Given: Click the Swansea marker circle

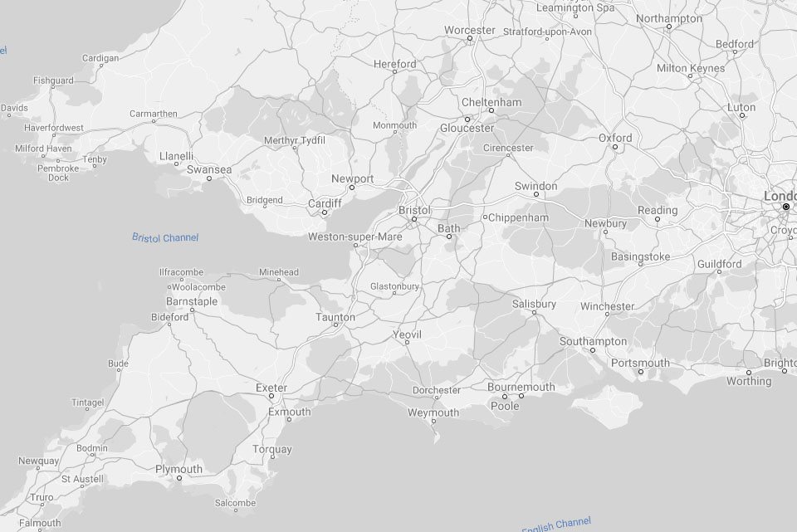Looking at the screenshot, I should coord(208,178).
